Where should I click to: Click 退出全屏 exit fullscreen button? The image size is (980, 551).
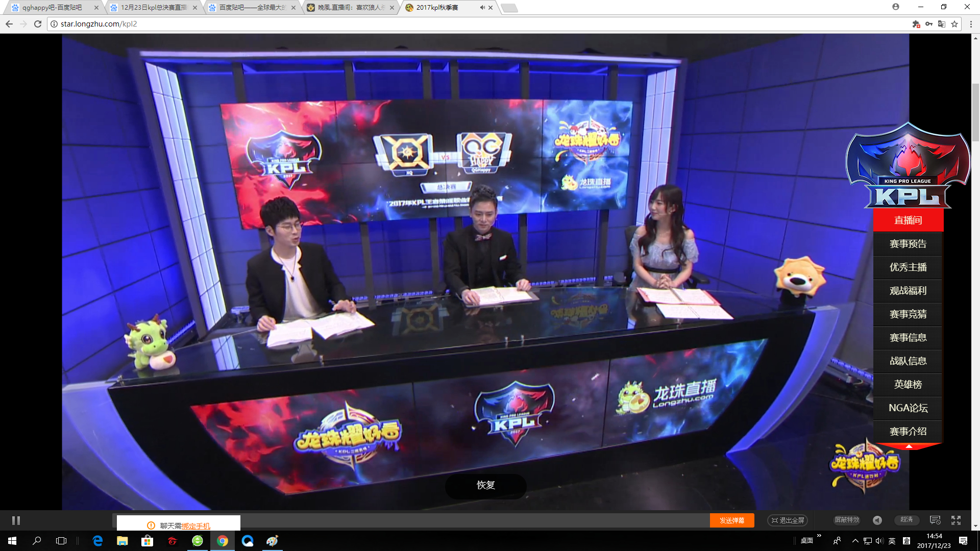[788, 520]
